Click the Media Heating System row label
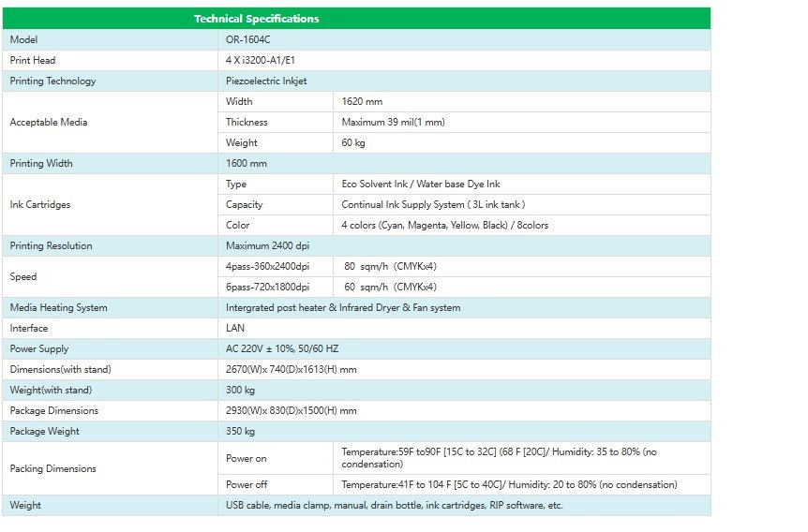Image resolution: width=808 pixels, height=532 pixels. tap(58, 307)
